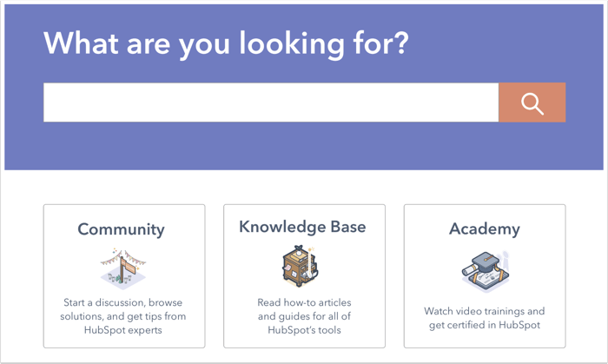Viewport: 608px width, 364px height.
Task: Click 'HubSpot experts' text in Community card
Action: coord(123,330)
